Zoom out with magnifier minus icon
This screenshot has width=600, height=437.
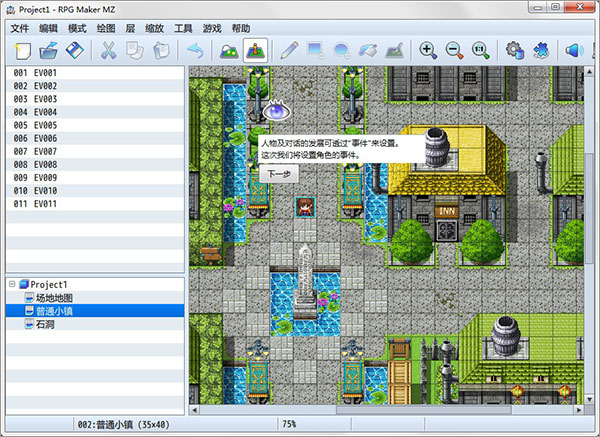(x=454, y=51)
